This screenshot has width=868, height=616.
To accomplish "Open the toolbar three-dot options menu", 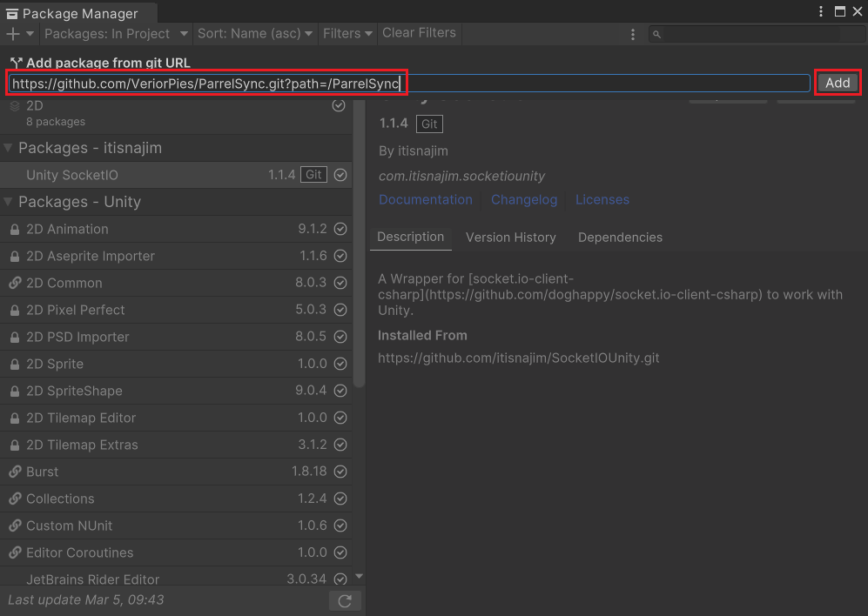I will click(633, 34).
